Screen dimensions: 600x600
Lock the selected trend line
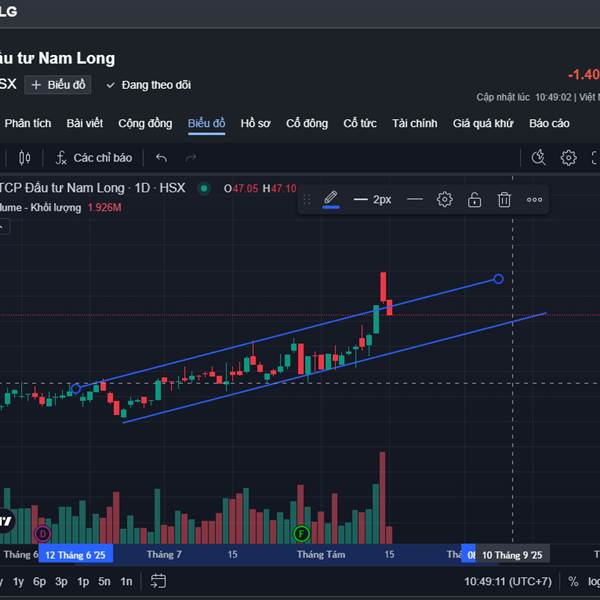coord(474,199)
